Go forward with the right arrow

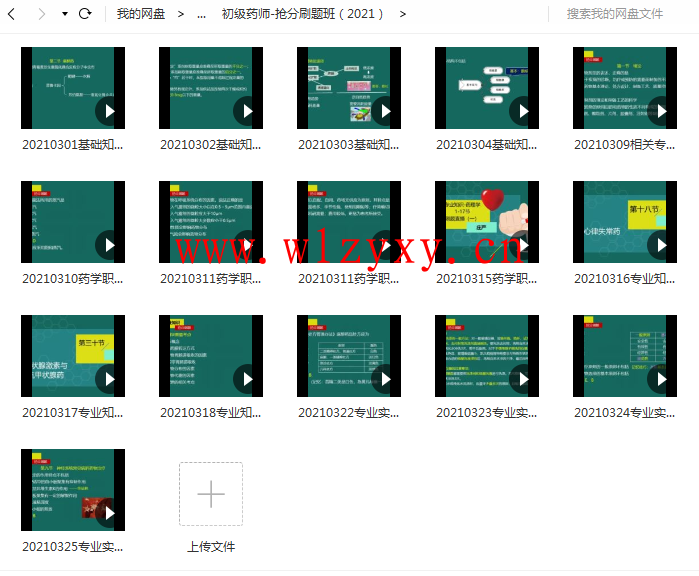[41, 14]
